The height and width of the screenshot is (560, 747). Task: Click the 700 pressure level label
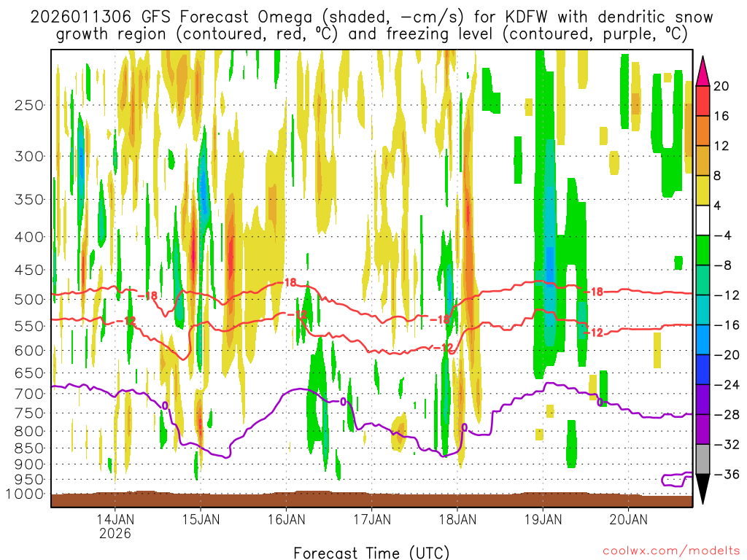tap(29, 394)
